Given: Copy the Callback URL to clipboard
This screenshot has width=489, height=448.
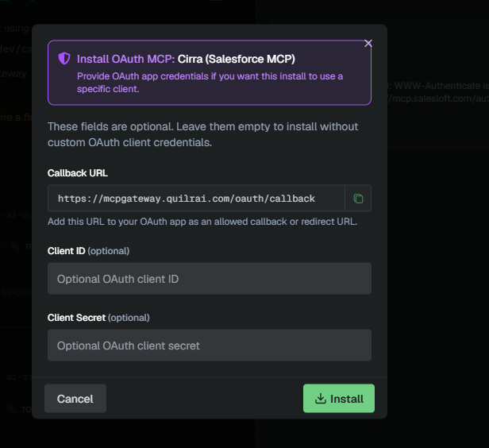Looking at the screenshot, I should pos(358,199).
